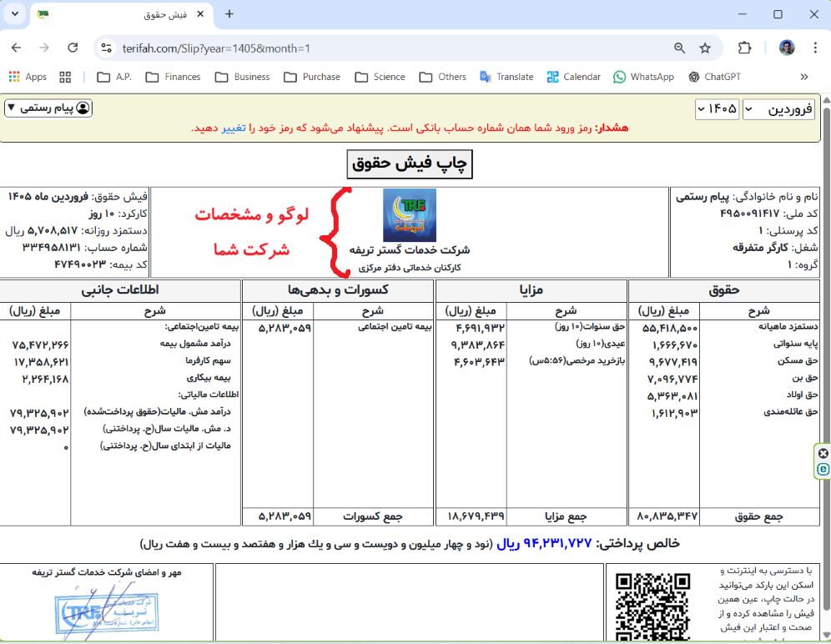The image size is (831, 644).
Task: Click the جمع مزایا total ۱۸,۶۷۹,۴۳۹
Action: [x=476, y=516]
